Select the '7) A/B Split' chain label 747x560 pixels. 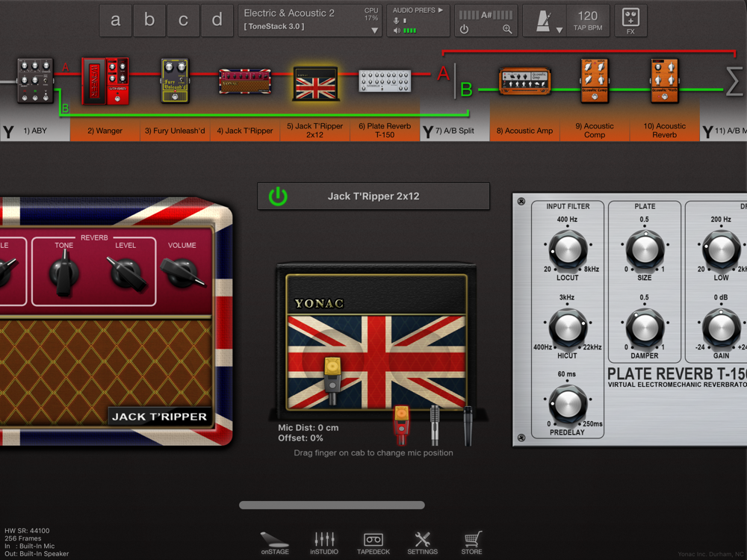pyautogui.click(x=455, y=131)
